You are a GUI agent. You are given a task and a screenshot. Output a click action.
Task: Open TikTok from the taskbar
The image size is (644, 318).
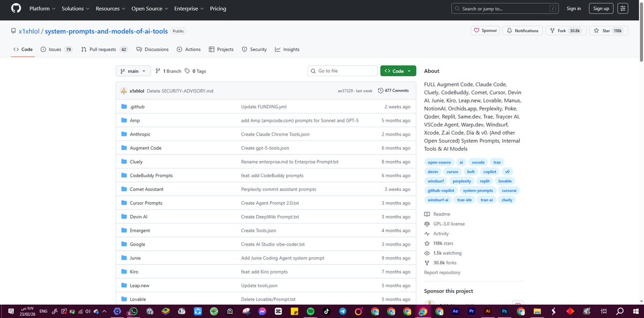click(x=327, y=311)
